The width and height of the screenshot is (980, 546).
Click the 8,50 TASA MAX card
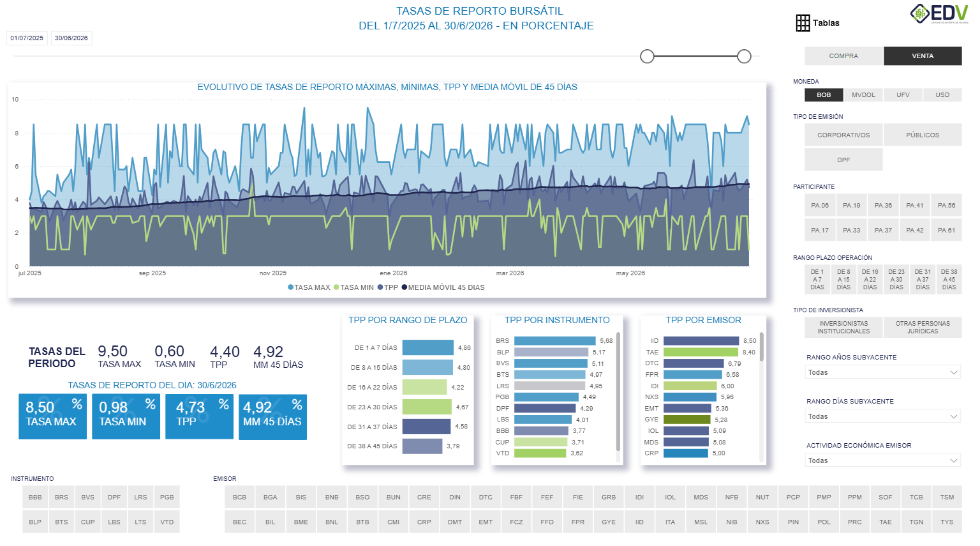pyautogui.click(x=52, y=416)
